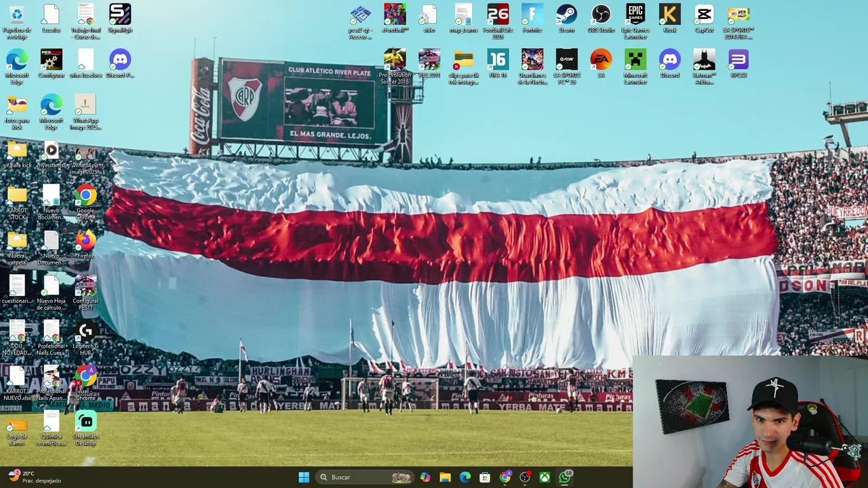This screenshot has height=488, width=868.
Task: Open the KARROT STOCK folder
Action: coord(17,202)
